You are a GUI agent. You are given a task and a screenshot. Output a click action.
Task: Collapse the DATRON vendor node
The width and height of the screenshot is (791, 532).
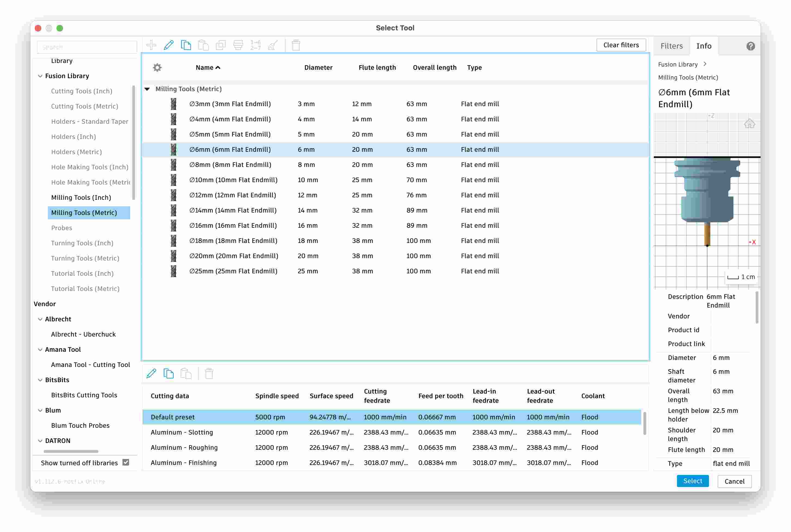(40, 441)
